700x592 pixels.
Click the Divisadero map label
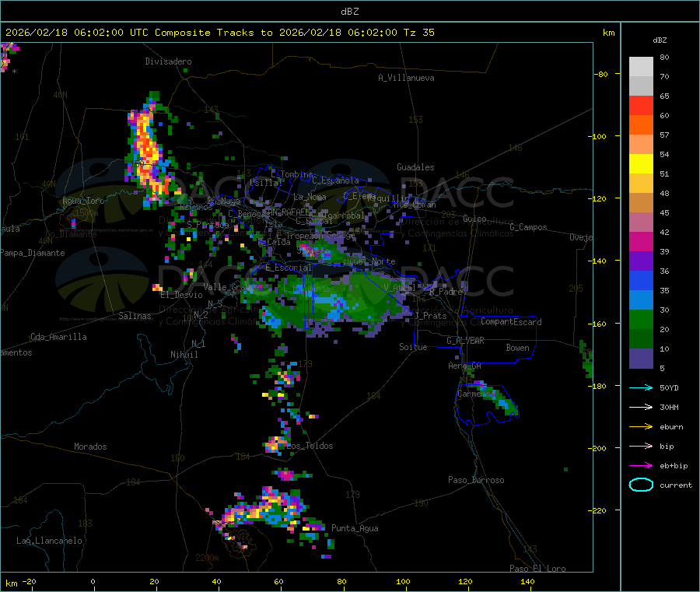click(x=168, y=61)
